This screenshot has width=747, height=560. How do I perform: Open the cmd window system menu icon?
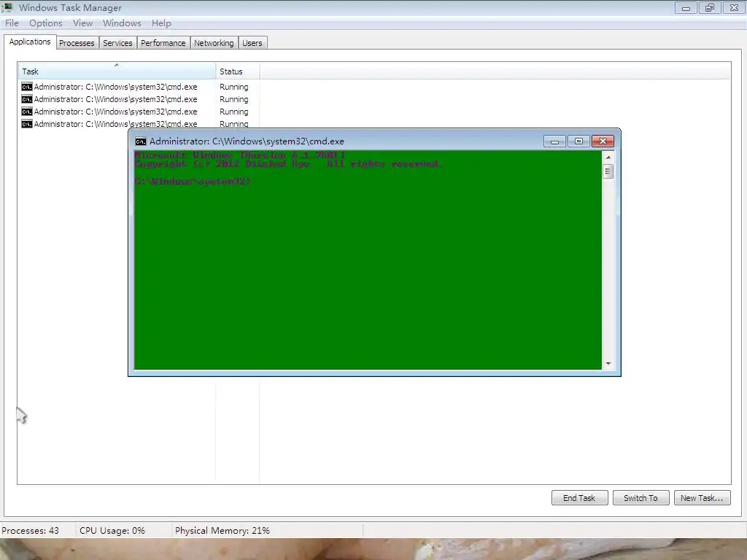point(141,141)
